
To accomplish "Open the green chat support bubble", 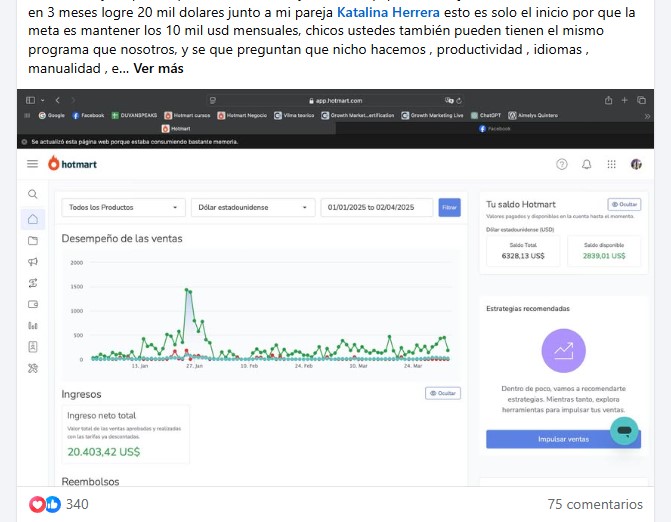I will (x=624, y=431).
